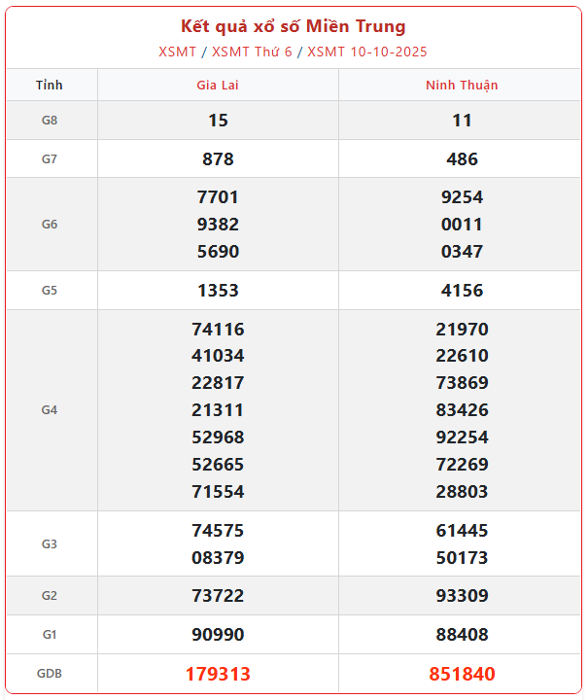
Task: Select the Gia Lai column header
Action: tap(218, 85)
